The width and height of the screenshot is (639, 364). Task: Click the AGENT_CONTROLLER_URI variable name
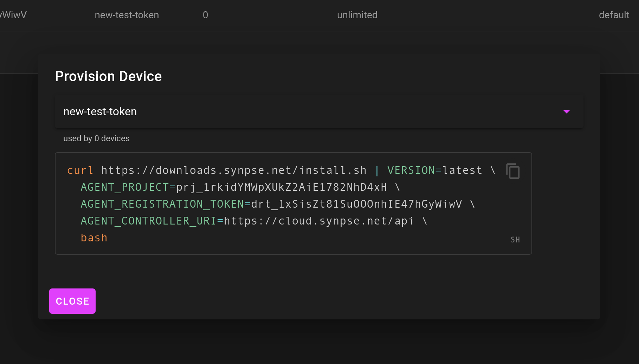[148, 221]
